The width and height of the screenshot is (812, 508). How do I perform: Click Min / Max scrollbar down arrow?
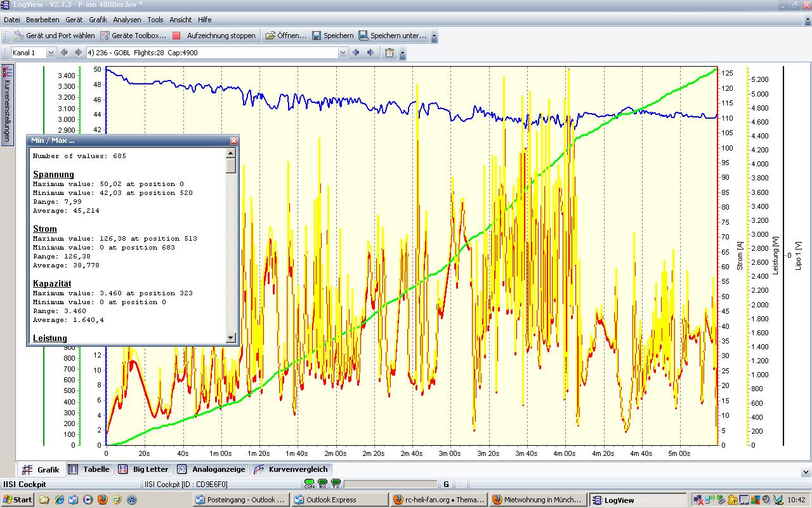tap(230, 338)
